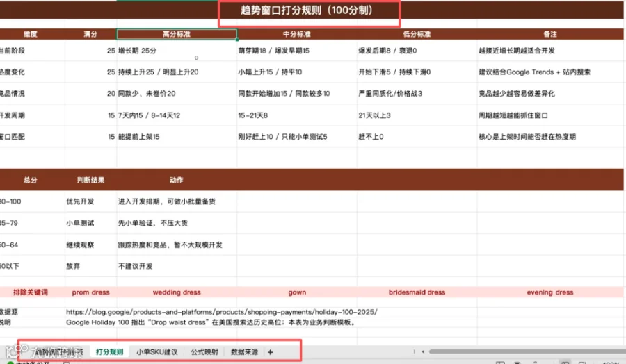The width and height of the screenshot is (626, 364).
Task: Click the horizontal scrollbar's left arrow
Action: pos(423,351)
